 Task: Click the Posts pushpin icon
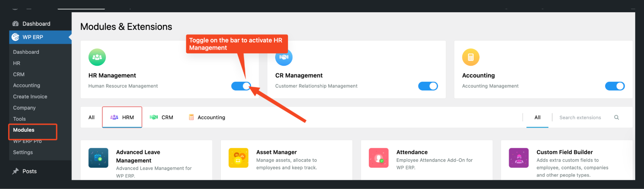point(15,171)
